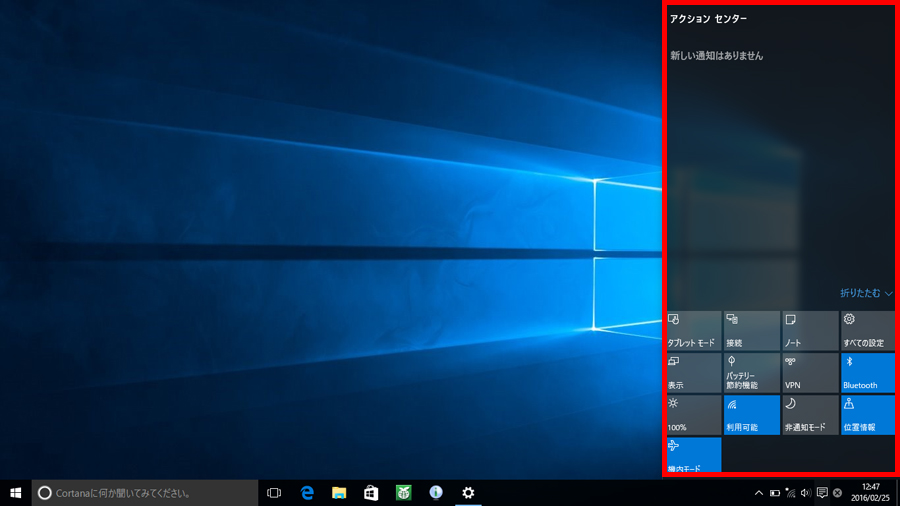Toggle Tablet mode (タブレット モード)
Screen dimensions: 900x506
pyautogui.click(x=693, y=331)
